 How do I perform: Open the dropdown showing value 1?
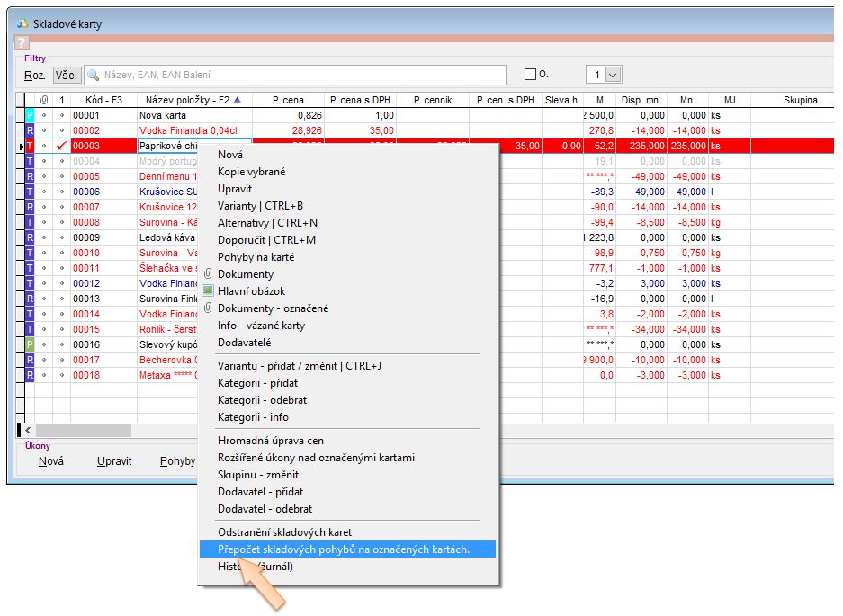614,75
